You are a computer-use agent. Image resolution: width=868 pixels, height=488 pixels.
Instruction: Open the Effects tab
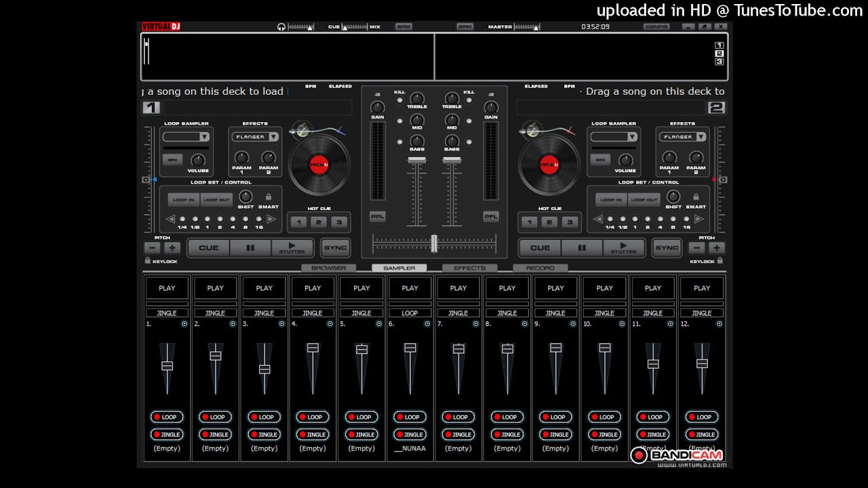pos(470,268)
